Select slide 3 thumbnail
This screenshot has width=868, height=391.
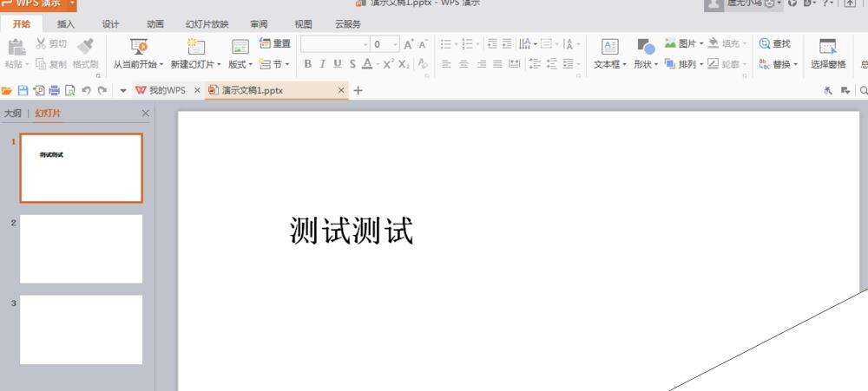(x=82, y=329)
